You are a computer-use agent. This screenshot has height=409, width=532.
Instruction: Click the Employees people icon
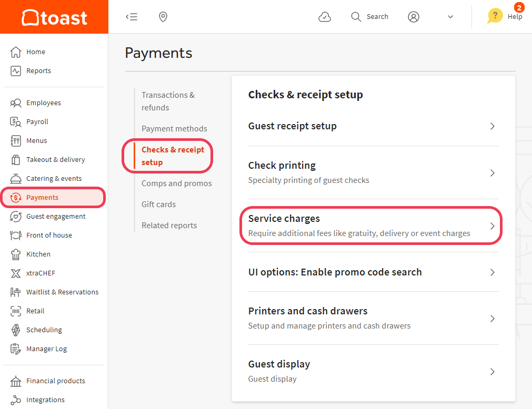(16, 103)
